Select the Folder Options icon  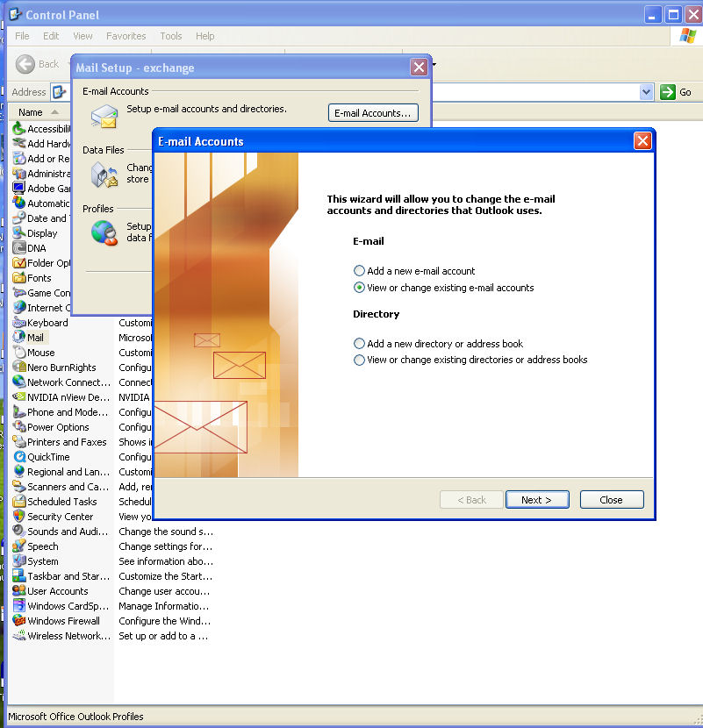(x=19, y=263)
